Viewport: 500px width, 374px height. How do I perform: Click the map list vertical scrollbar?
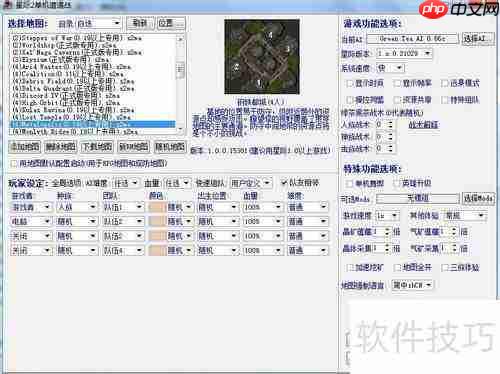(180, 84)
